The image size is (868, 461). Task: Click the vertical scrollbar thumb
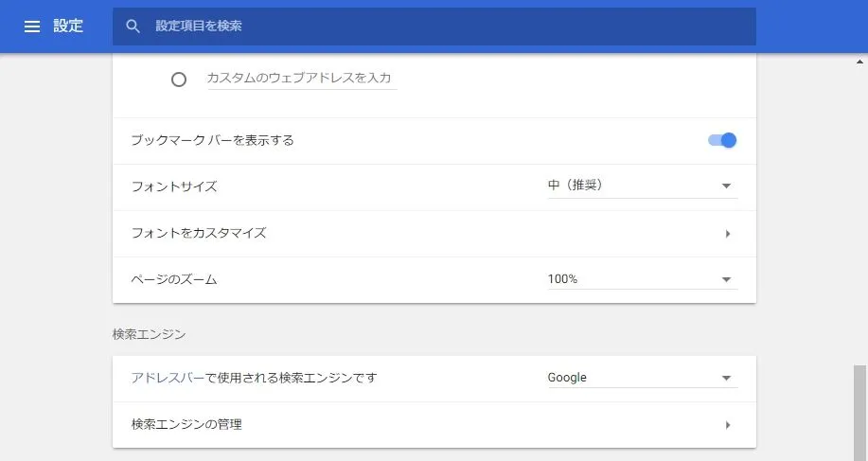[859, 413]
